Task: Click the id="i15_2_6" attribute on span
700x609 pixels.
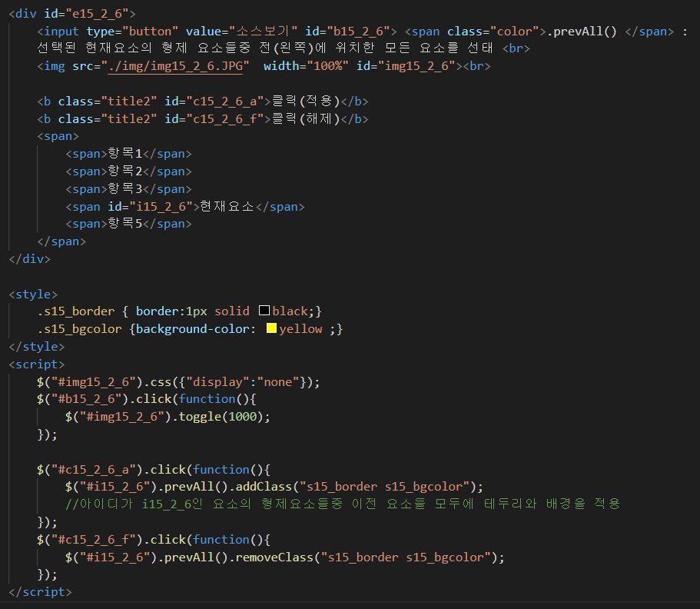Action: point(150,206)
